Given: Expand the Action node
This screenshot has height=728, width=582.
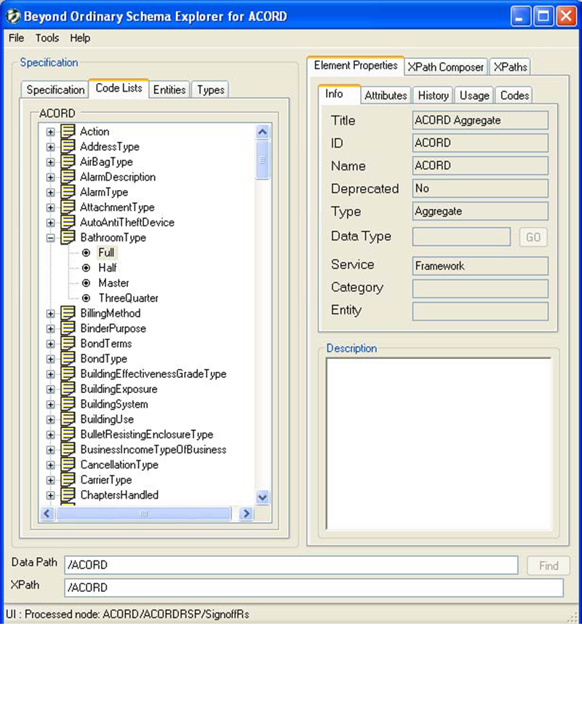Looking at the screenshot, I should pos(51,132).
